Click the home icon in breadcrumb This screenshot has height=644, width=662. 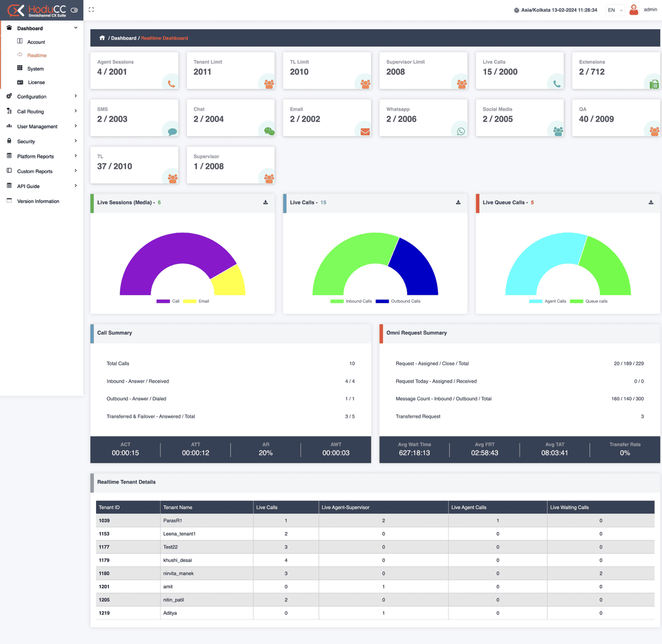pos(102,38)
